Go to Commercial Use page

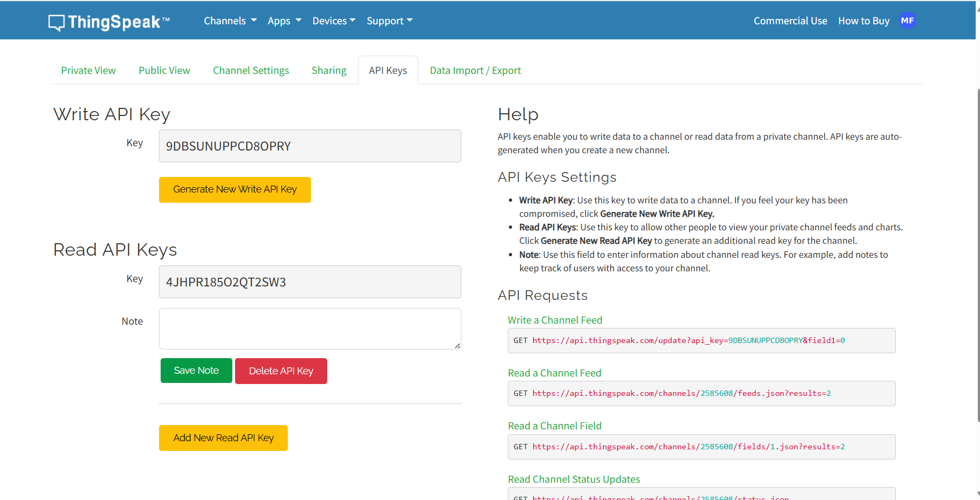coord(790,20)
